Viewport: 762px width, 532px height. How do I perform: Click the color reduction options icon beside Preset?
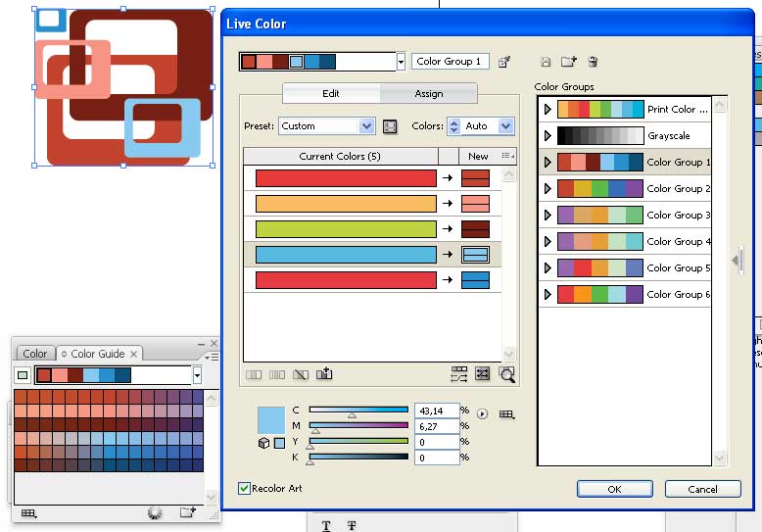tap(390, 126)
